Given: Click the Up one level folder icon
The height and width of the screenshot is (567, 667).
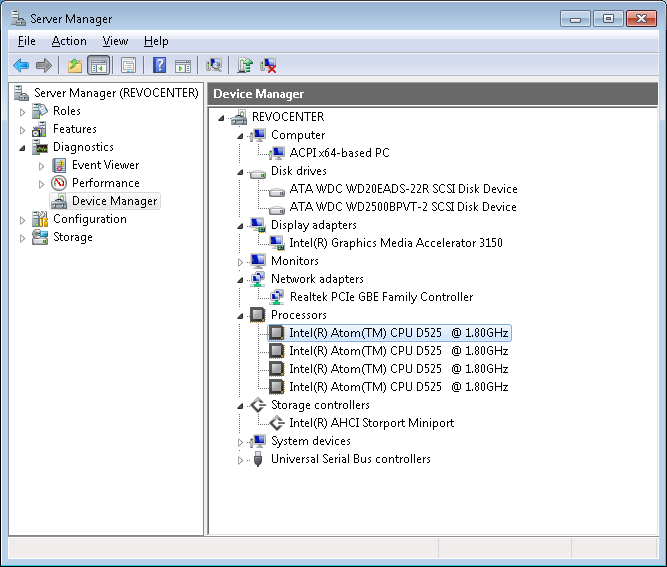Looking at the screenshot, I should (75, 66).
